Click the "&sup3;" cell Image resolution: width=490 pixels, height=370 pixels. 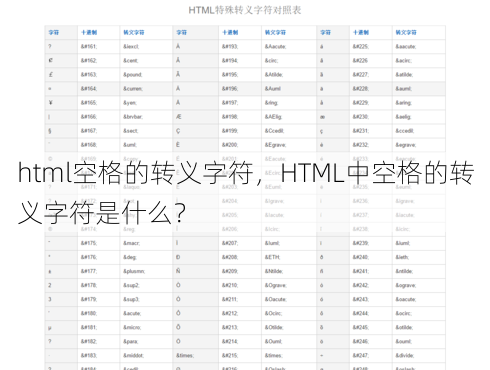(x=146, y=299)
